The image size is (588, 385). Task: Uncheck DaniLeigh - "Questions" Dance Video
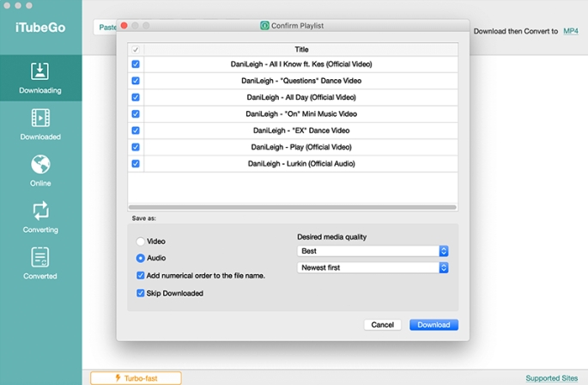pos(136,81)
